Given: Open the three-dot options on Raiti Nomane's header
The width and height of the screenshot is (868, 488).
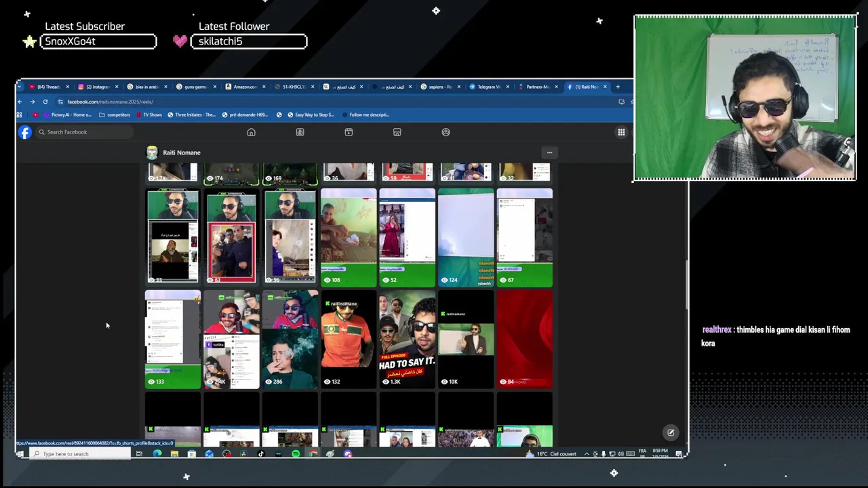Looking at the screenshot, I should click(550, 152).
